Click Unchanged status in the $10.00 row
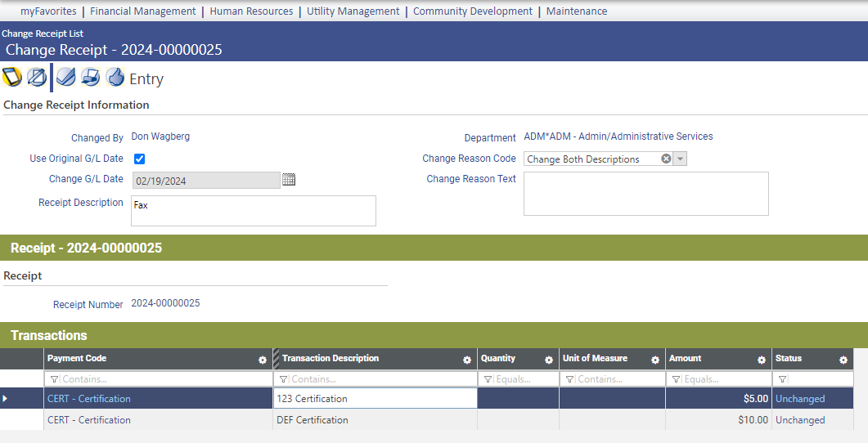 (800, 420)
